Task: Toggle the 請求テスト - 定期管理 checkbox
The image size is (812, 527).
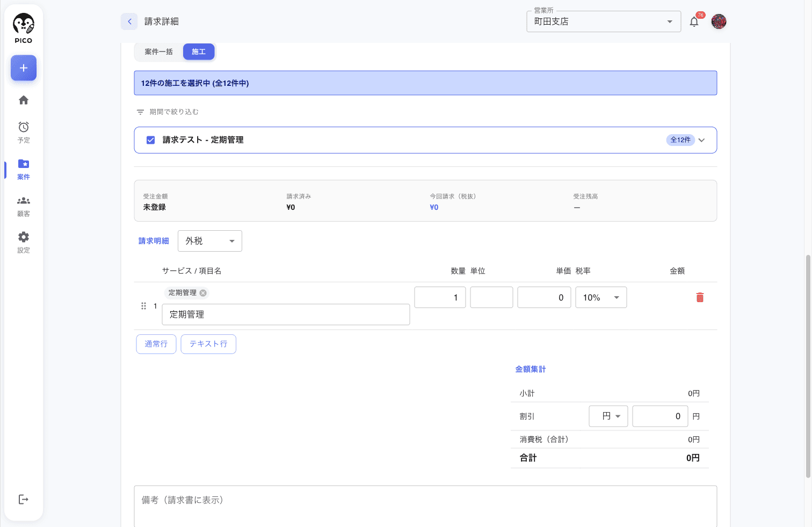Action: tap(151, 140)
